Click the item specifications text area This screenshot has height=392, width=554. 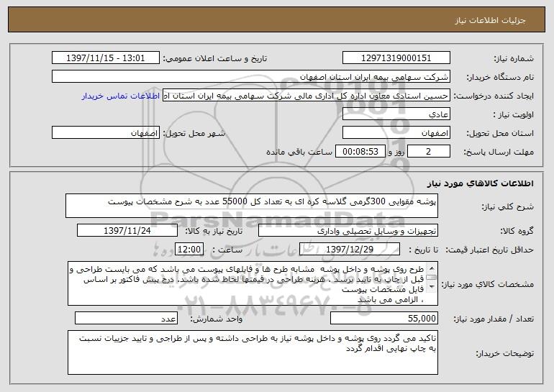253,283
